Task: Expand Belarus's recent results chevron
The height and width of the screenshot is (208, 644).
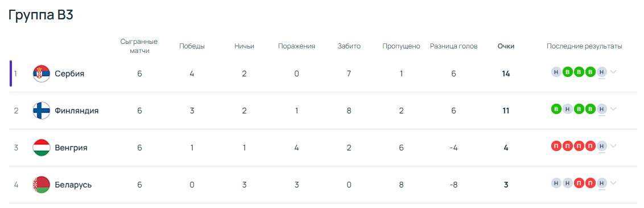Action: coord(613,183)
